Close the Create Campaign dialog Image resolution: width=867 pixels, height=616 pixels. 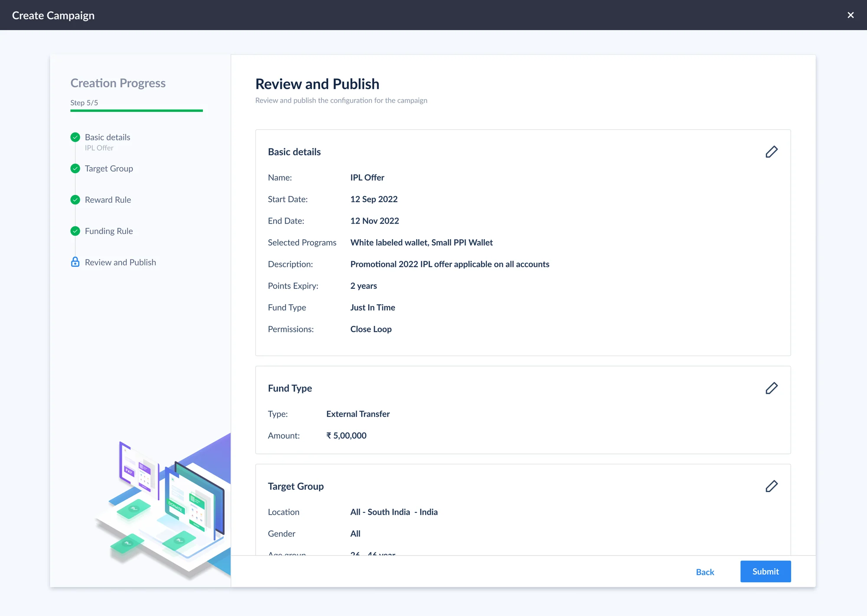pyautogui.click(x=851, y=15)
